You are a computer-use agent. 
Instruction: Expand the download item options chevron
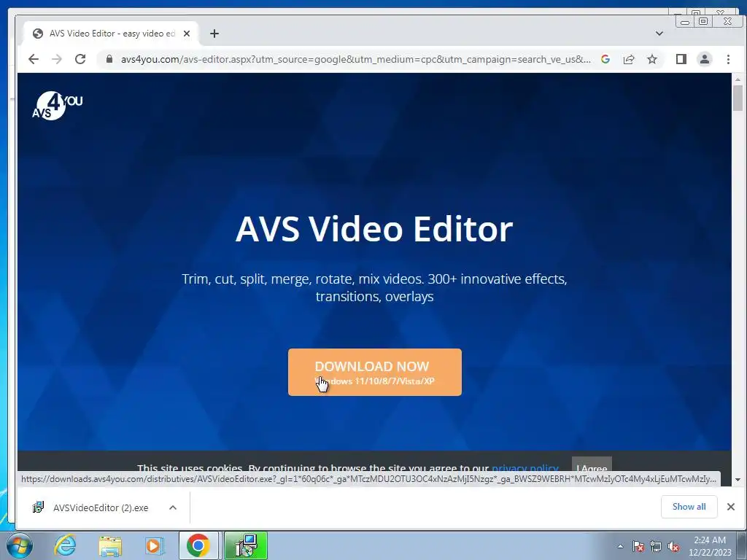[x=173, y=507]
